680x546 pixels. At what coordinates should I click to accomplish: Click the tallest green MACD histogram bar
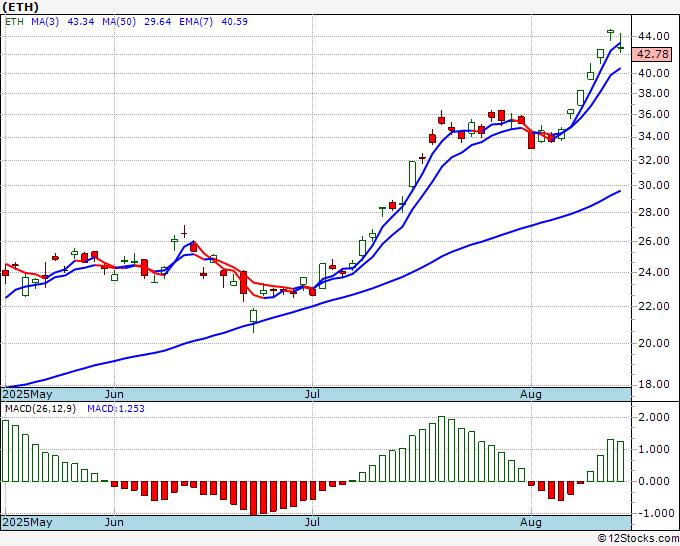(441, 449)
